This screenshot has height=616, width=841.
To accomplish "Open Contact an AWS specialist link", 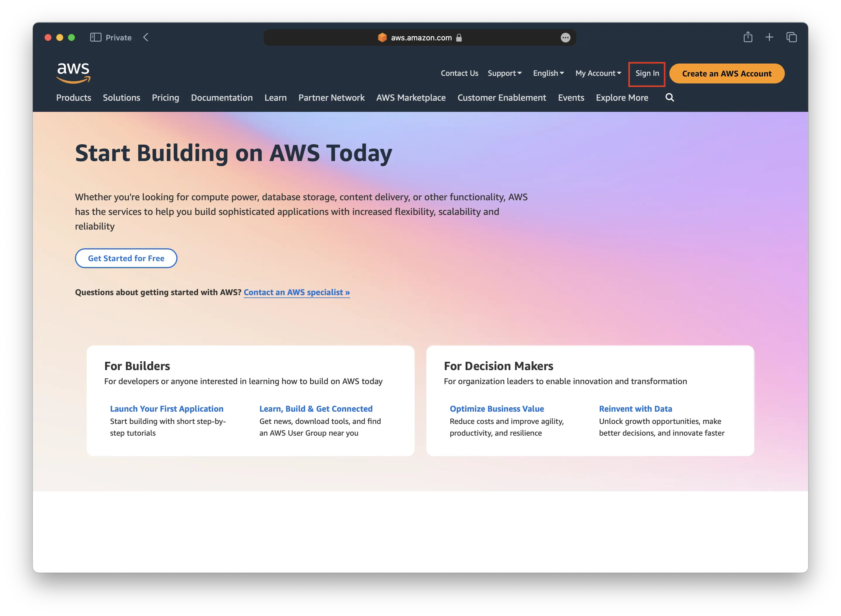I will tap(297, 292).
